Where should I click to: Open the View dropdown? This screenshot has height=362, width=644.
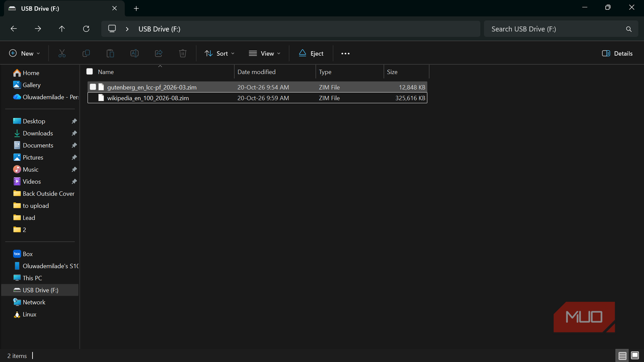(264, 53)
